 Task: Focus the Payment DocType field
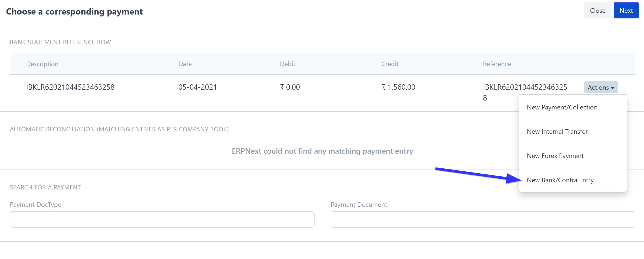click(x=162, y=219)
